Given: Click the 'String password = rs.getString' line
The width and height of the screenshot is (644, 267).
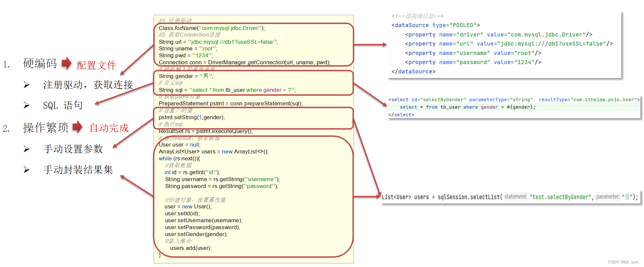Looking at the screenshot, I should (222, 186).
